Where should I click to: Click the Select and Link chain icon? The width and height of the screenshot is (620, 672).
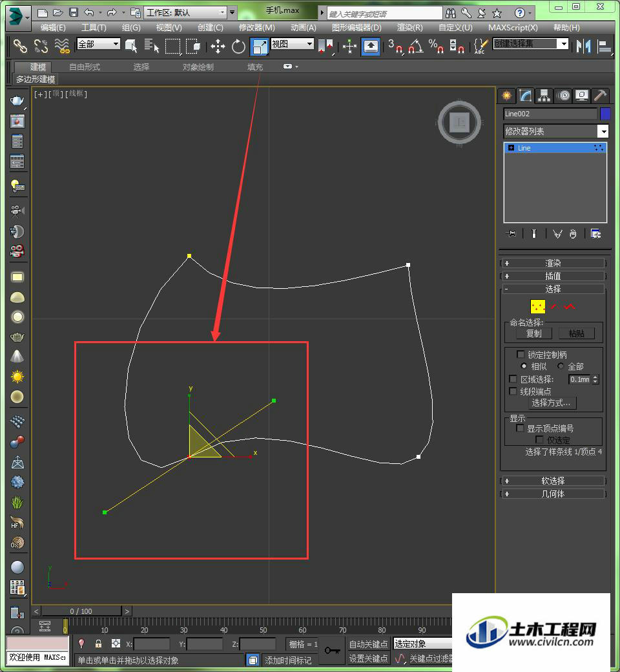point(20,45)
